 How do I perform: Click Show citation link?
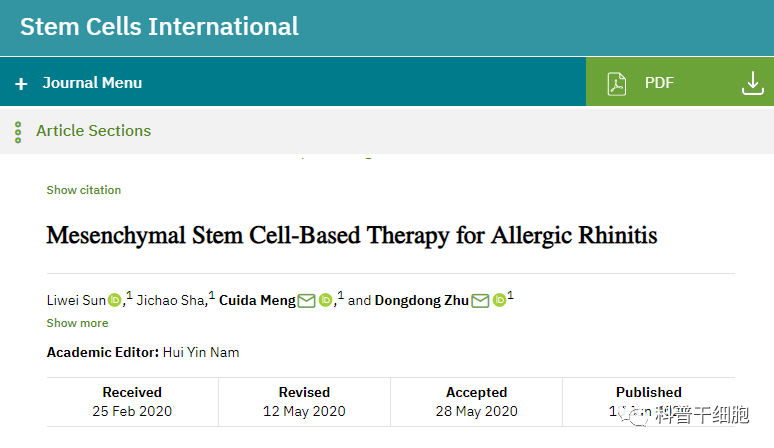(x=84, y=190)
